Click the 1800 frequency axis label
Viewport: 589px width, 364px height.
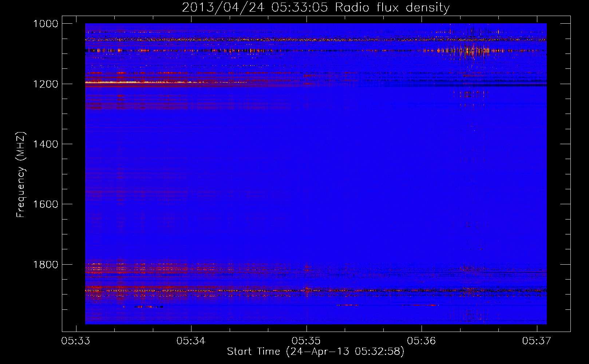(x=46, y=265)
